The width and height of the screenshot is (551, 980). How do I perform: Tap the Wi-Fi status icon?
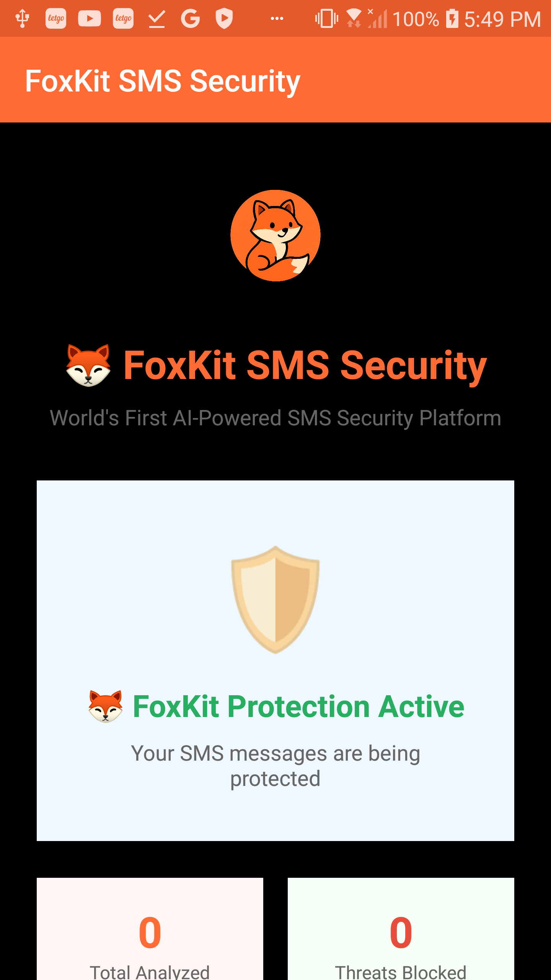[x=354, y=16]
